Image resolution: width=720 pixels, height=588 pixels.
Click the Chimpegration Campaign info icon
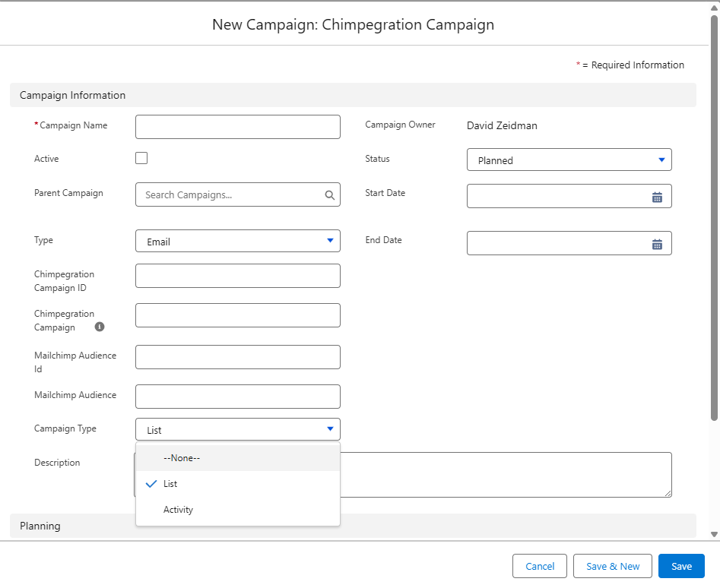coord(100,327)
